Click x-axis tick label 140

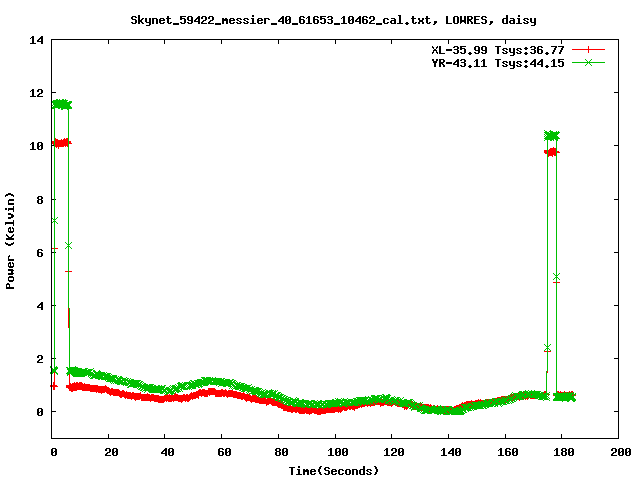[451, 452]
